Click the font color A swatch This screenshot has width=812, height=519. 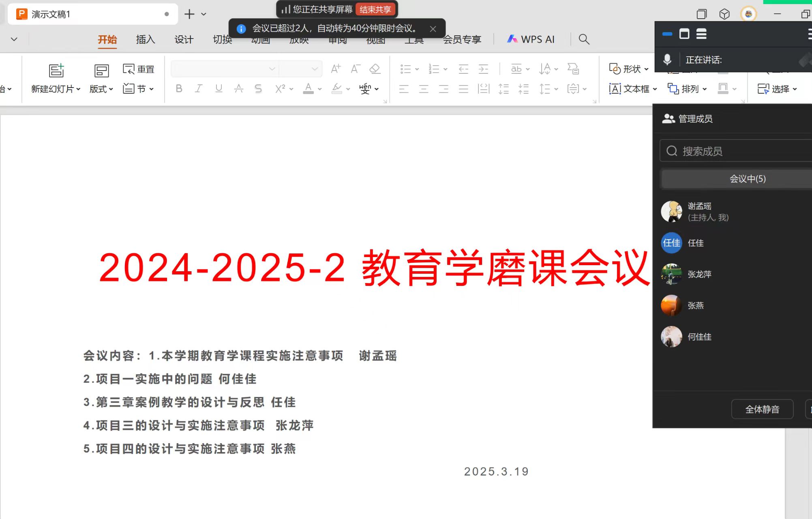click(x=308, y=89)
